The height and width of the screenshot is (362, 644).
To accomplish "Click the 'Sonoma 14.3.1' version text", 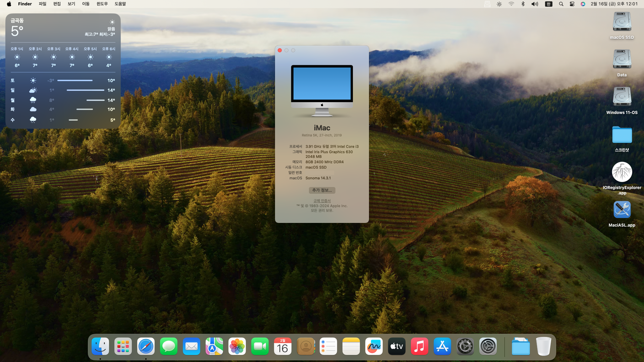I will click(x=318, y=178).
